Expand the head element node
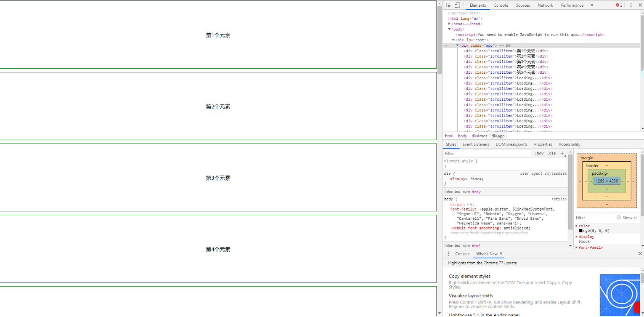This screenshot has height=317, width=644. 449,24
